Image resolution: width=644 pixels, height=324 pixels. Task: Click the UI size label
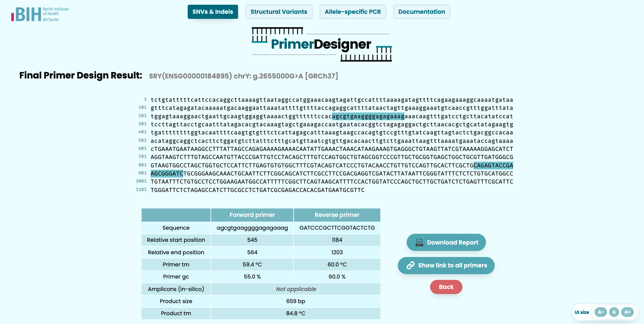582,312
